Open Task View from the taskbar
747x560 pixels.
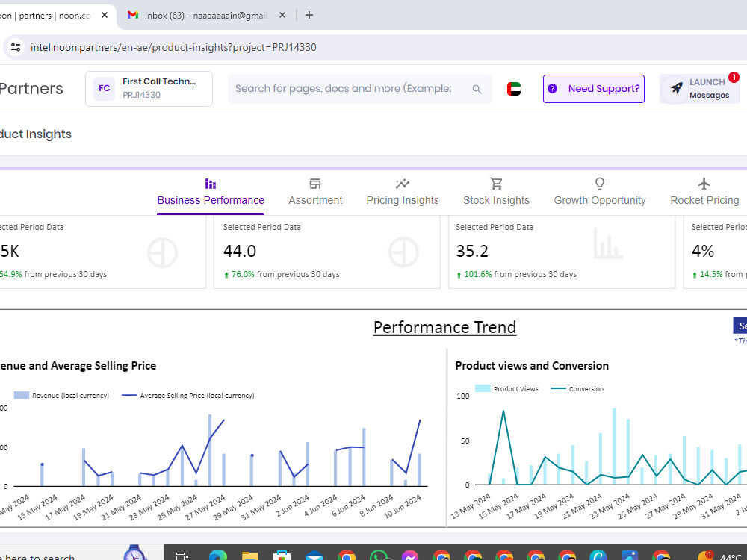point(182,556)
